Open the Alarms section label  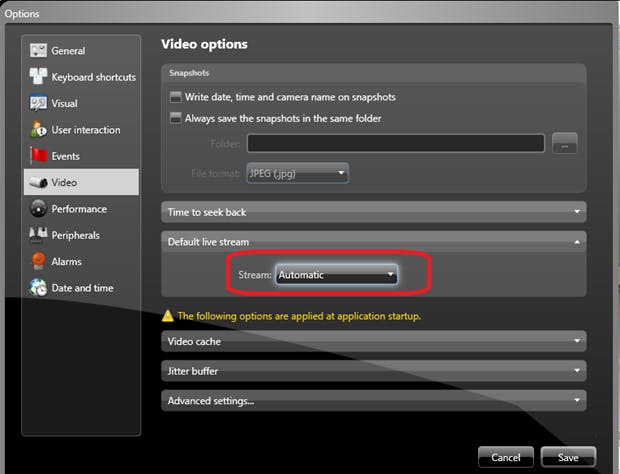click(x=66, y=261)
